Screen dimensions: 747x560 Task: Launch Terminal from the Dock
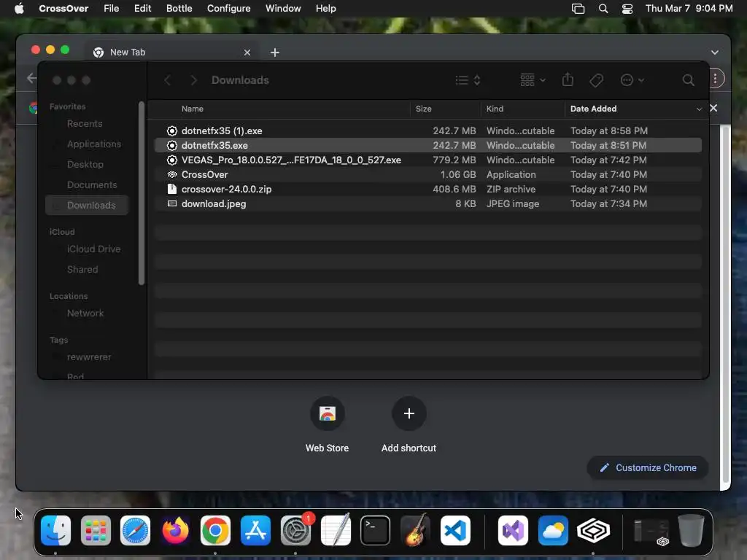(x=376, y=530)
